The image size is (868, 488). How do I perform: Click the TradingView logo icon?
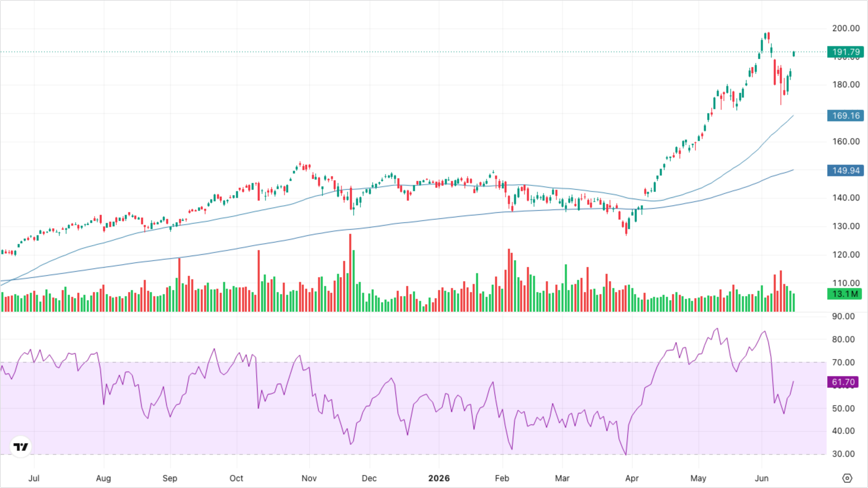pyautogui.click(x=21, y=447)
